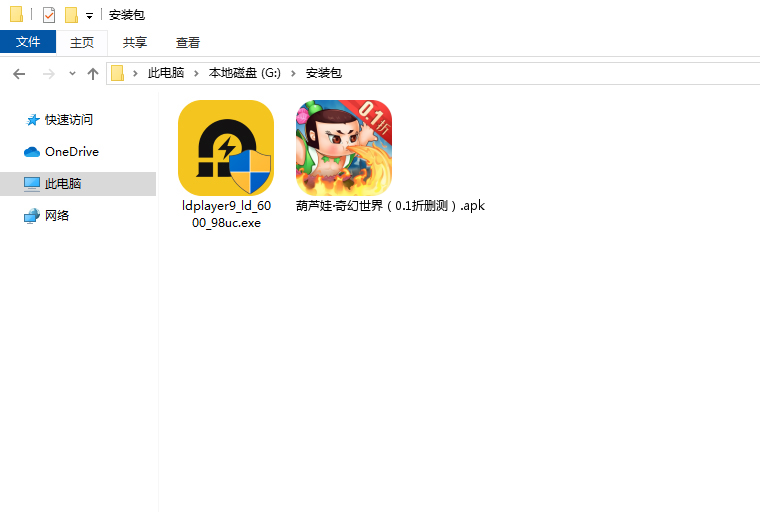The image size is (760, 512).
Task: Switch to the 查看 ribbon tab
Action: click(x=188, y=42)
